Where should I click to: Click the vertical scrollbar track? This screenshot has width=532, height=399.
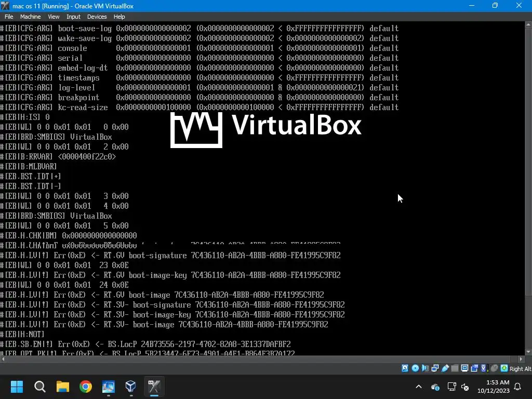coord(528,188)
